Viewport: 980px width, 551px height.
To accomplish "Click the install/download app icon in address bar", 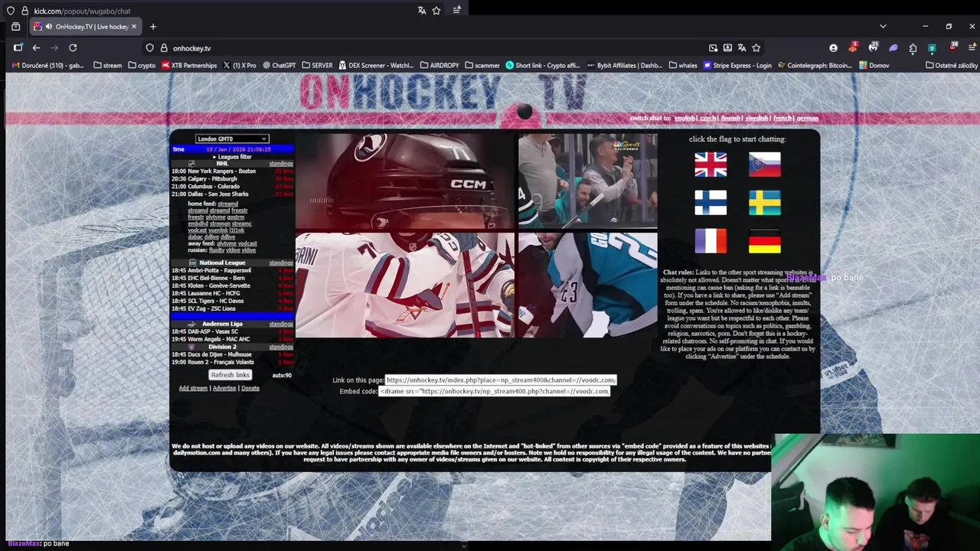I will tap(727, 47).
